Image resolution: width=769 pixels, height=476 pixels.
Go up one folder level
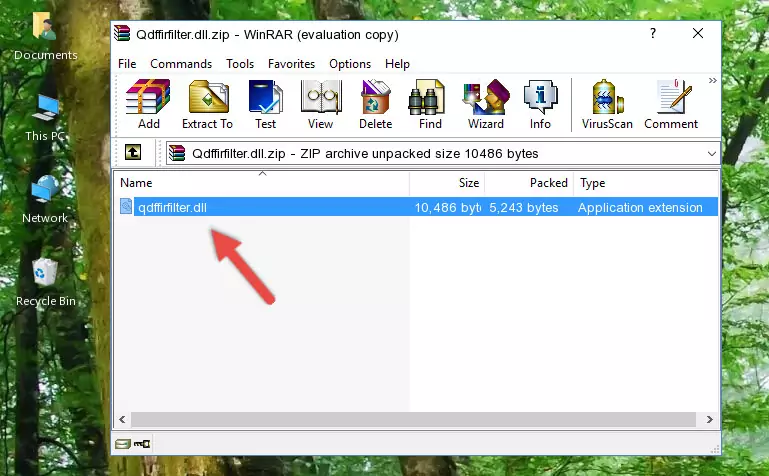[x=133, y=152]
